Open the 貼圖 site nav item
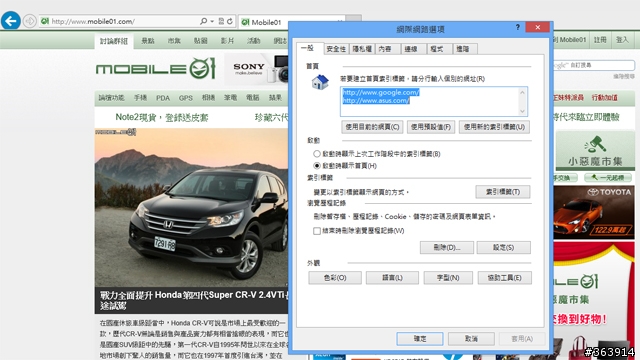640x360 pixels. (x=200, y=40)
